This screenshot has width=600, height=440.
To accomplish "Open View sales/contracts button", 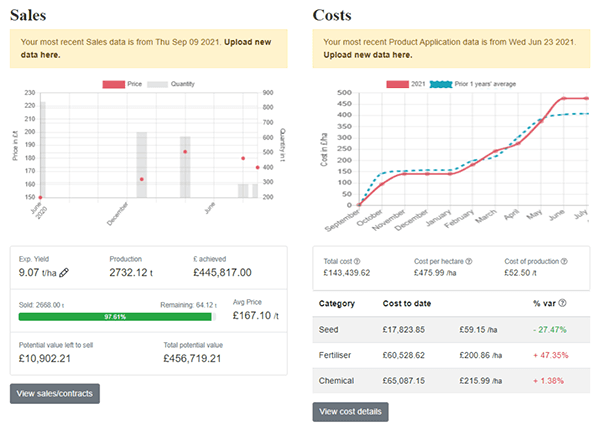I will click(55, 393).
